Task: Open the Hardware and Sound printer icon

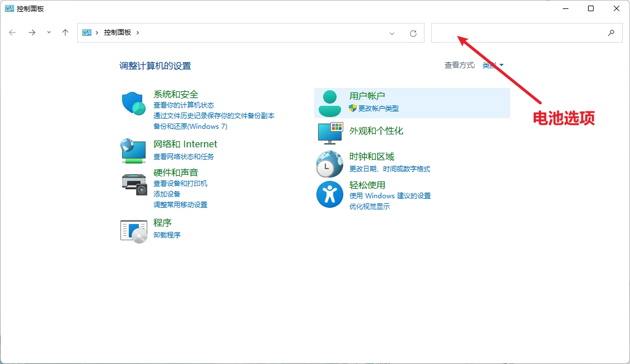Action: pyautogui.click(x=134, y=184)
